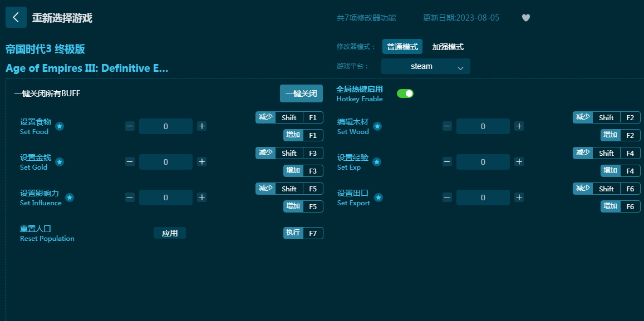Viewport: 644px width, 321px height.
Task: Click the 执行 F7 hotkey for Reset Population
Action: click(303, 233)
